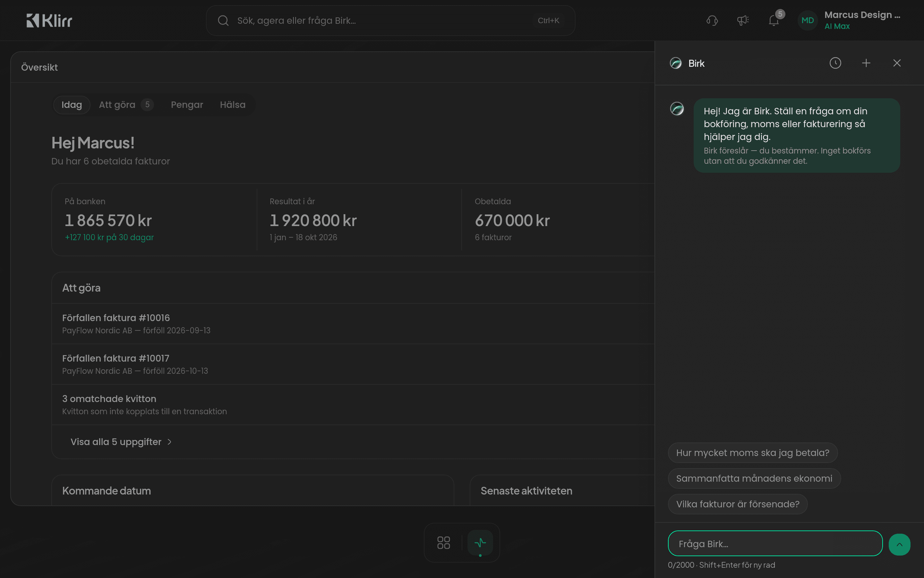Click the Senaste aktiviteten heading
The image size is (924, 578).
click(x=526, y=491)
